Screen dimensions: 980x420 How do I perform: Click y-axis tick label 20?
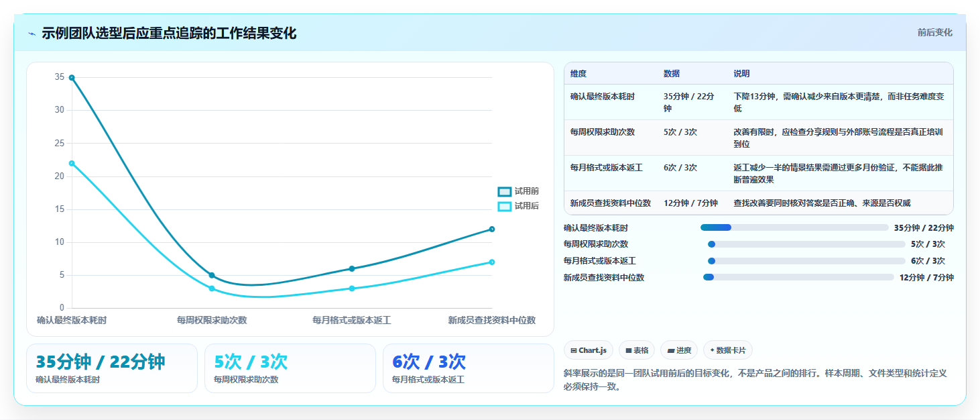click(x=60, y=176)
